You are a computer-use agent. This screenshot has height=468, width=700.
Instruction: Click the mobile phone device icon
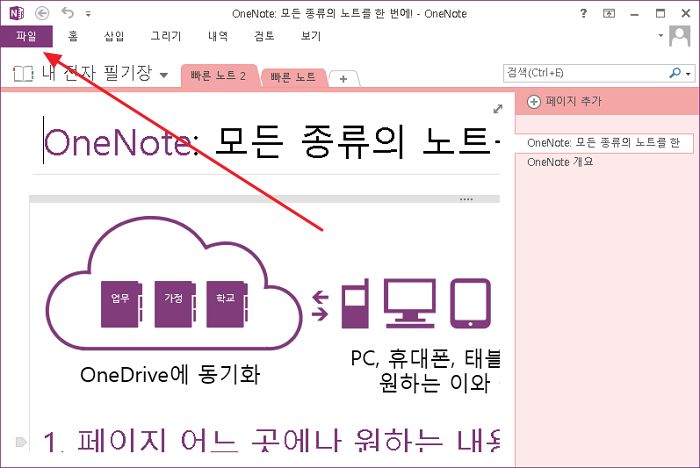tap(355, 303)
